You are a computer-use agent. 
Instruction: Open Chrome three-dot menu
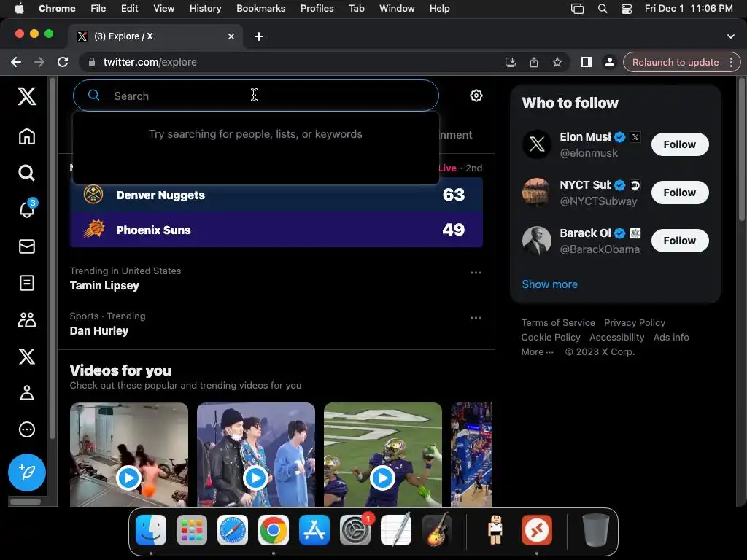(731, 63)
